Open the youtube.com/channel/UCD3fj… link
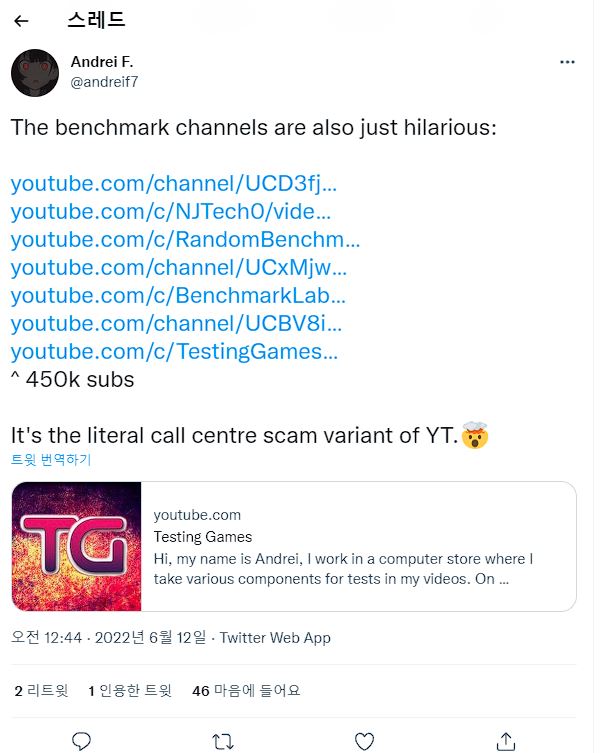Screen dimensions: 607x753 [x=174, y=184]
